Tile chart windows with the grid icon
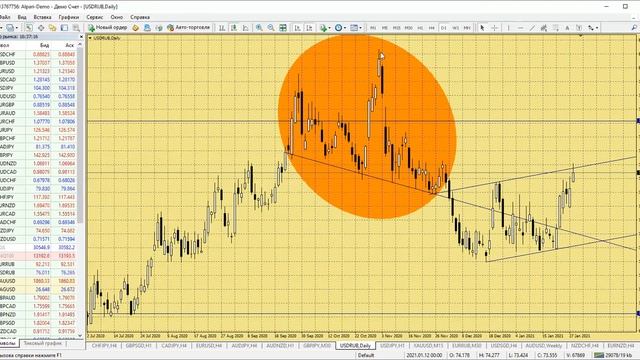 click(282, 28)
